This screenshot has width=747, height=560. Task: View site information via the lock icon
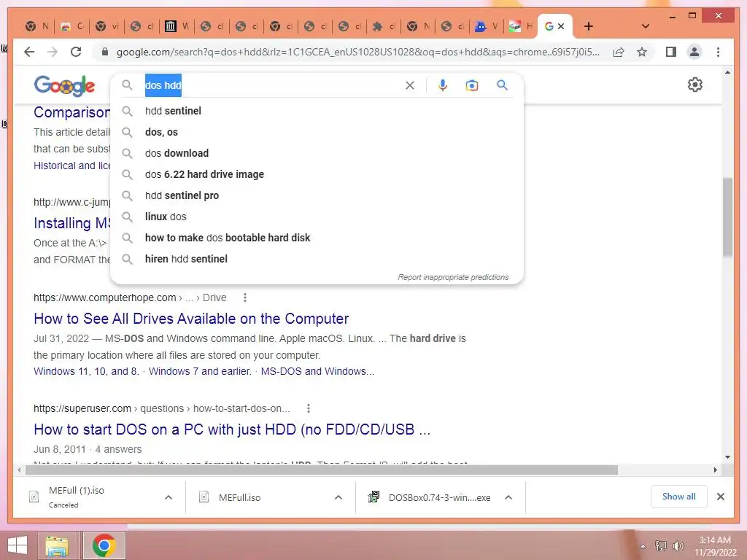pos(105,52)
